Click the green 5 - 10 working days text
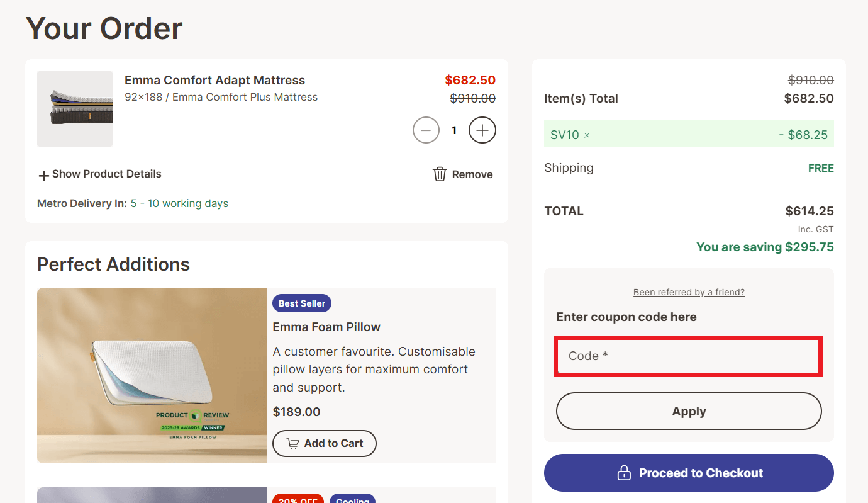The image size is (868, 503). tap(179, 203)
